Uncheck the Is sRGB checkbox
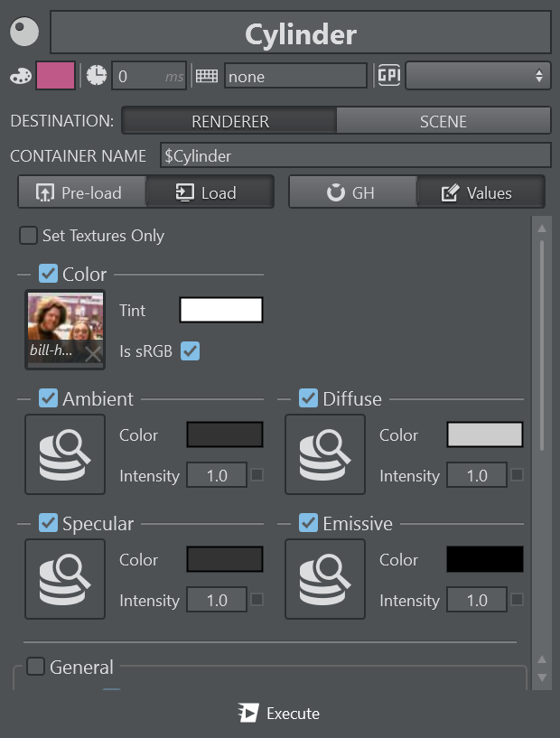 pyautogui.click(x=190, y=350)
